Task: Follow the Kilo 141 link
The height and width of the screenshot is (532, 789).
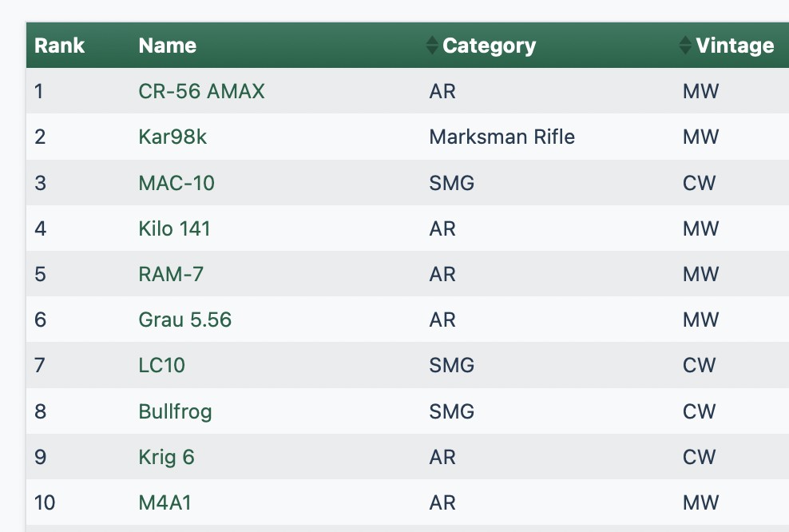Action: [174, 228]
